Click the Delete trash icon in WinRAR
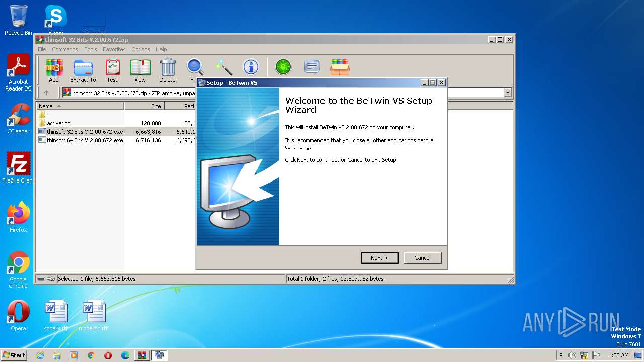 (168, 70)
